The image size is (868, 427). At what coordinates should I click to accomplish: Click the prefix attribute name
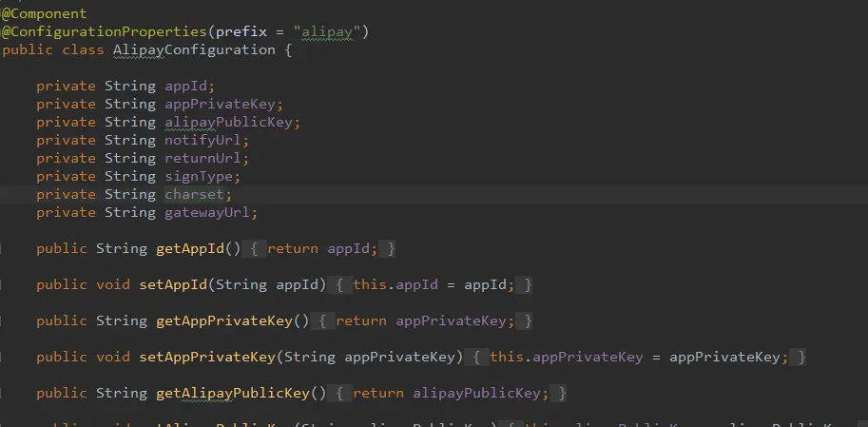click(241, 32)
